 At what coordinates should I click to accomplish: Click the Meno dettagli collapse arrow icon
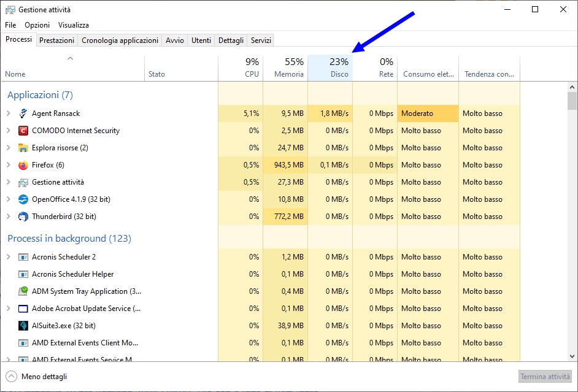[12, 377]
